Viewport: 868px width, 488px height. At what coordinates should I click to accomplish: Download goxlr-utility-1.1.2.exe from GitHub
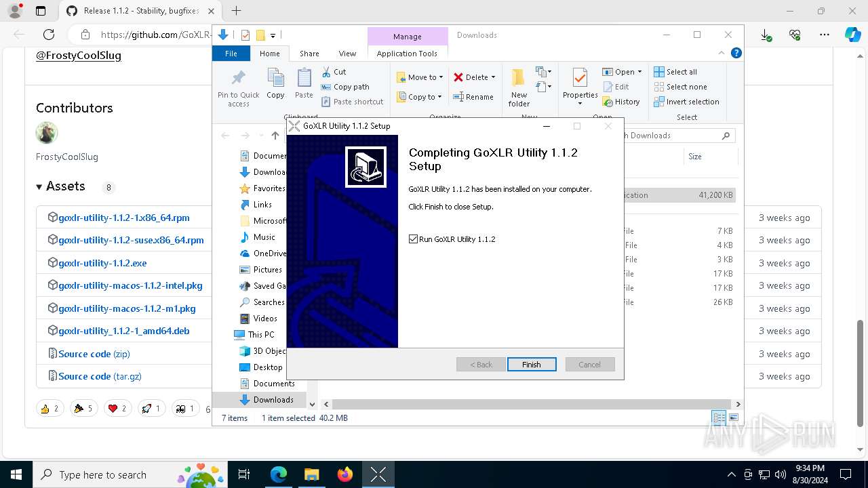pyautogui.click(x=102, y=263)
